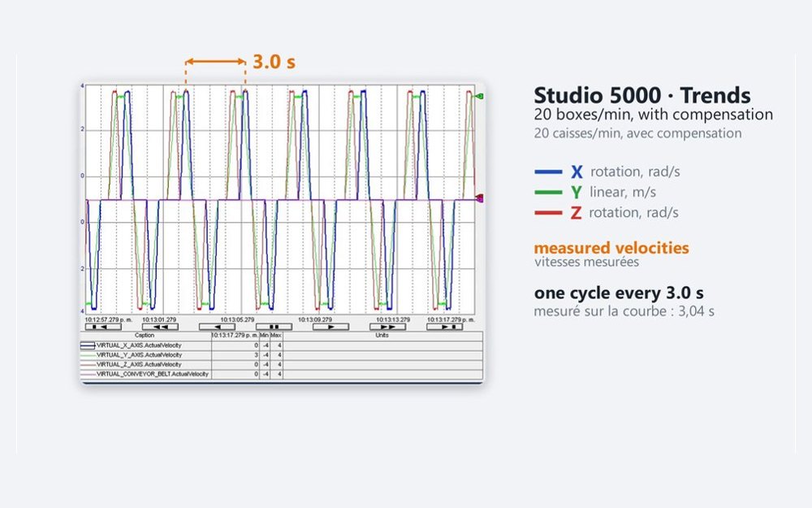Jump to trend end with skip-forward button

point(445,327)
